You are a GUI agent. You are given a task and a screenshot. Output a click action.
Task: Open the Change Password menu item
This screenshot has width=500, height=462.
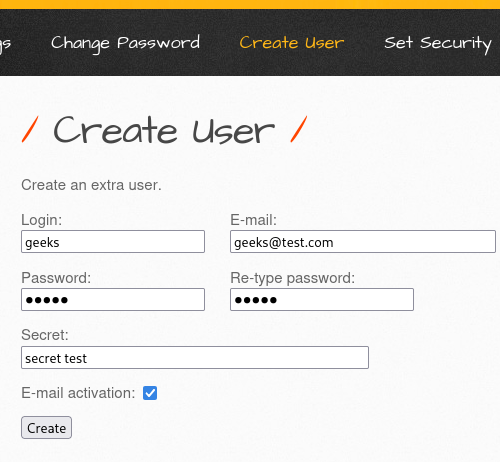pos(125,43)
